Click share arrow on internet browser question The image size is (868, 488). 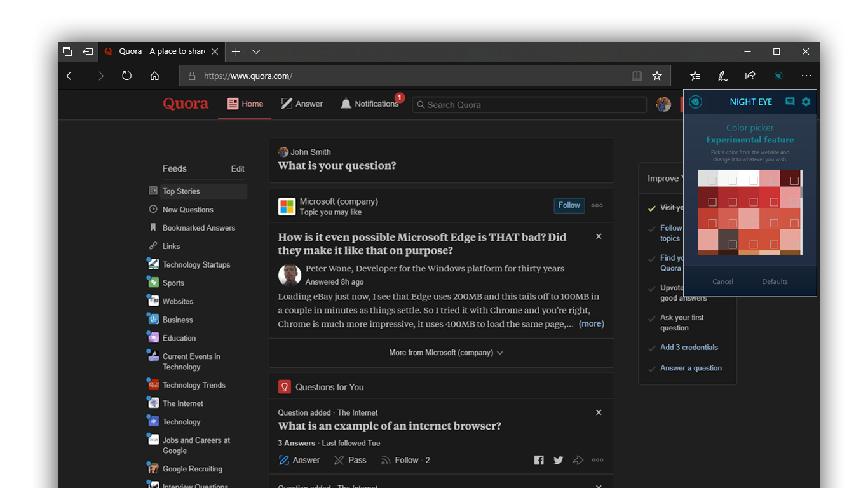pyautogui.click(x=578, y=460)
